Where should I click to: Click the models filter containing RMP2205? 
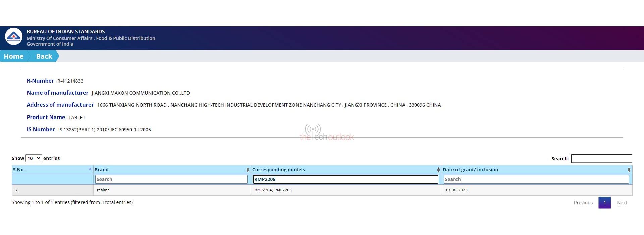[345, 179]
